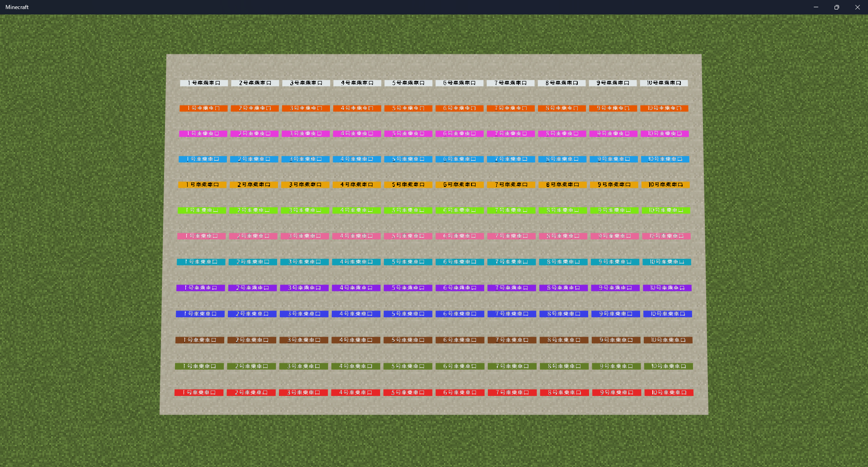Image resolution: width=868 pixels, height=467 pixels.
Task: Pick the dark green 10号車乗車口 sign
Action: coord(668,367)
